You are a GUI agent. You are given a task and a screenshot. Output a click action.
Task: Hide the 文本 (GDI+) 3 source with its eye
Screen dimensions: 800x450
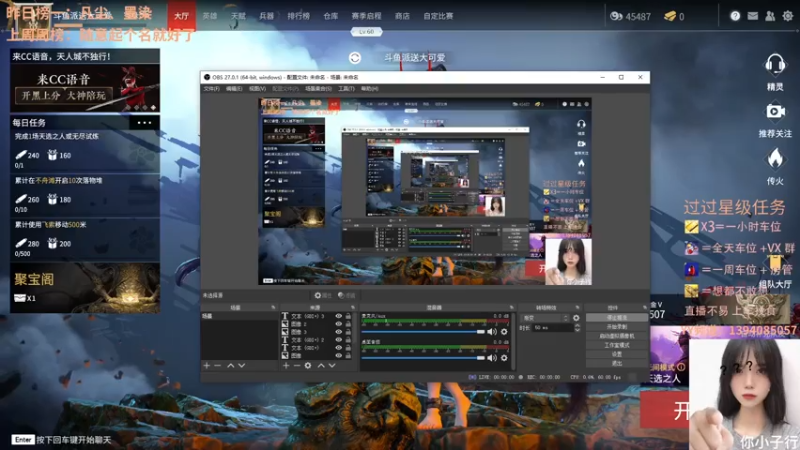coord(338,316)
